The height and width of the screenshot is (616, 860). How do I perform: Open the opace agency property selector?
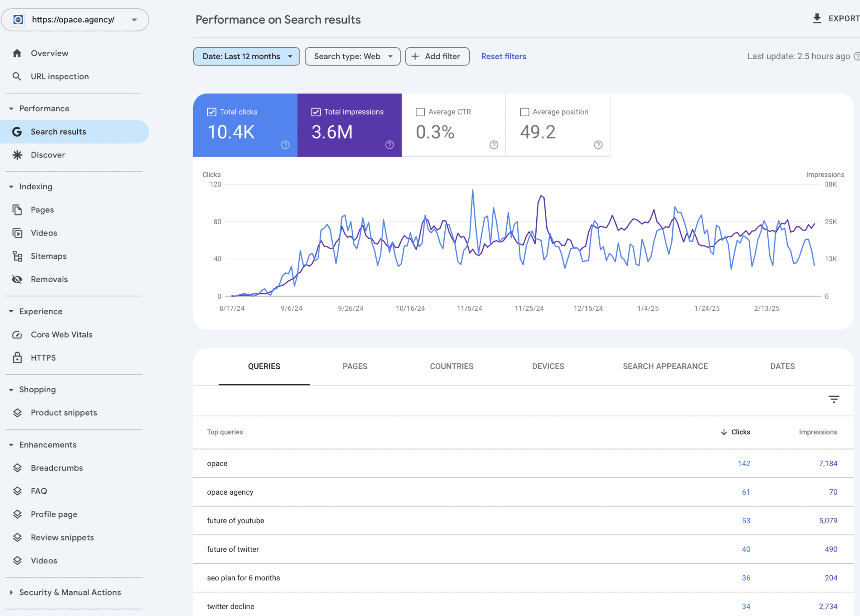tap(75, 19)
